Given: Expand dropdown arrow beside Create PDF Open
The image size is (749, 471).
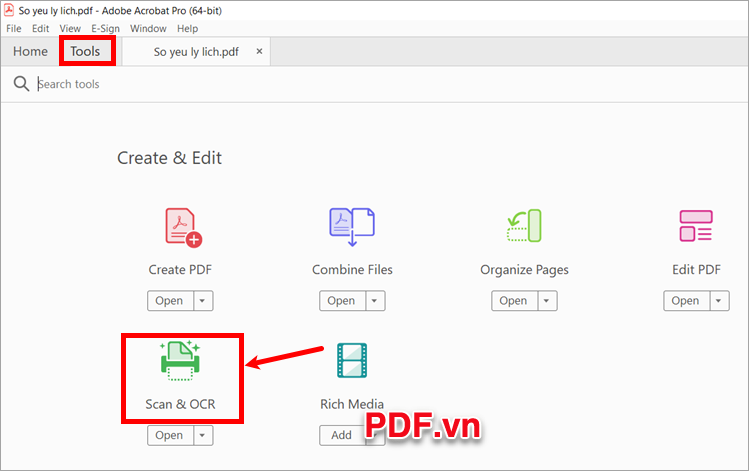Looking at the screenshot, I should pos(202,301).
